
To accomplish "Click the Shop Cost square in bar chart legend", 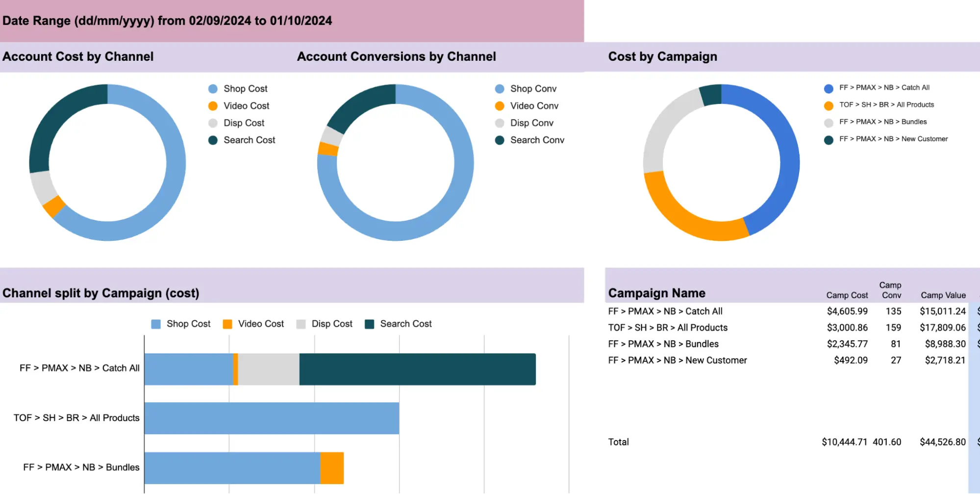I will pyautogui.click(x=156, y=324).
